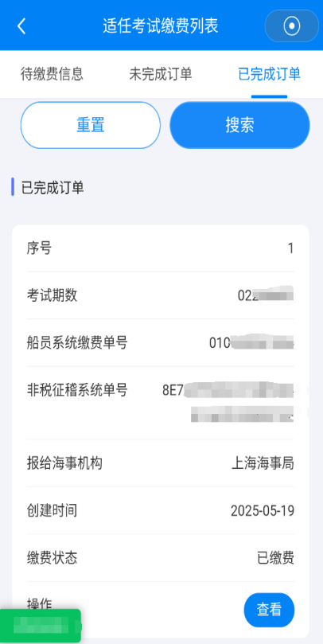The height and width of the screenshot is (644, 323).
Task: Click the 船员系统缴费单号 label
Action: pyautogui.click(x=77, y=342)
